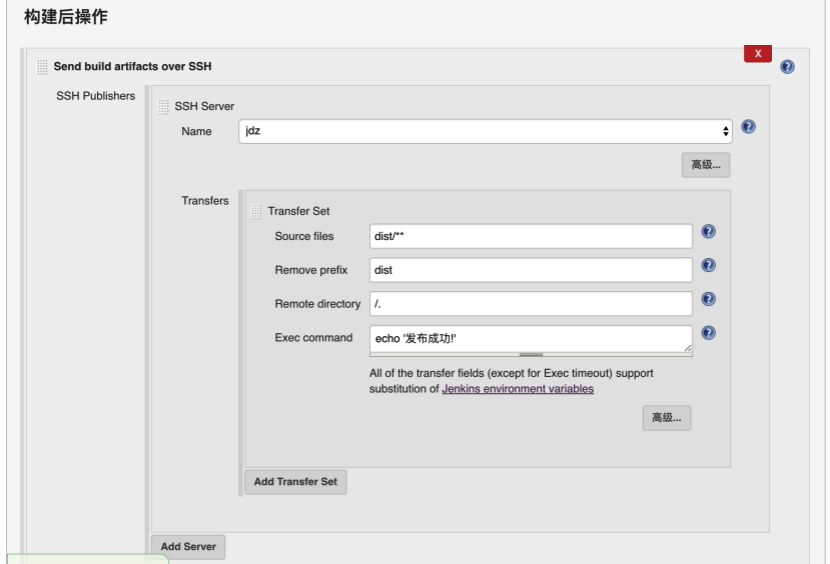The image size is (830, 564).
Task: Click Add Server button
Action: pyautogui.click(x=188, y=547)
